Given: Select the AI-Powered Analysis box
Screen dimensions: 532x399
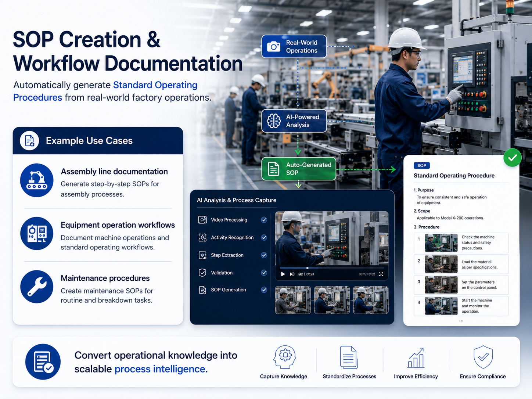Looking at the screenshot, I should (294, 121).
